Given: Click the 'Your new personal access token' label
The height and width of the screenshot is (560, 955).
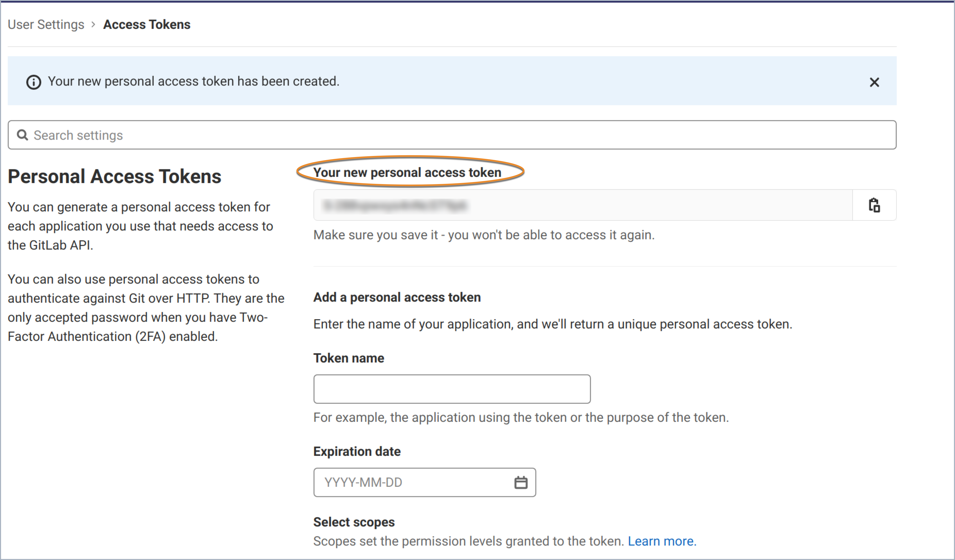Looking at the screenshot, I should (x=407, y=172).
